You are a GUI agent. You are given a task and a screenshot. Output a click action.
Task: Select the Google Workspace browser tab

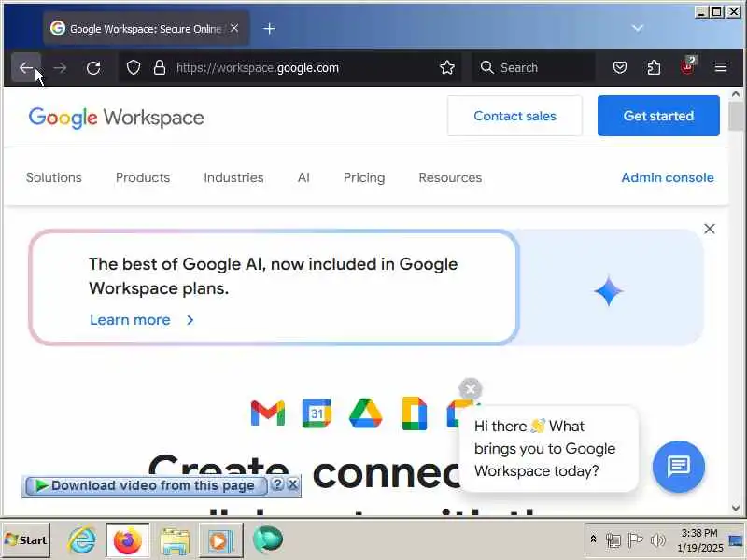coord(146,29)
